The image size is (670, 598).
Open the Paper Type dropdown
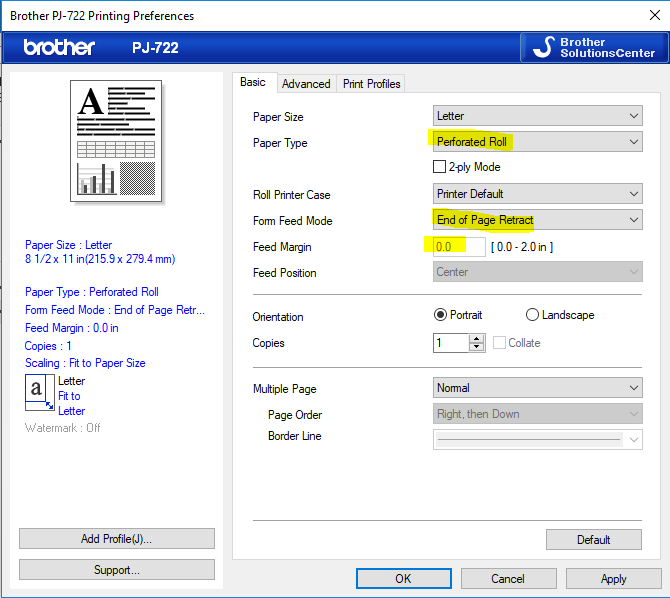coord(538,141)
